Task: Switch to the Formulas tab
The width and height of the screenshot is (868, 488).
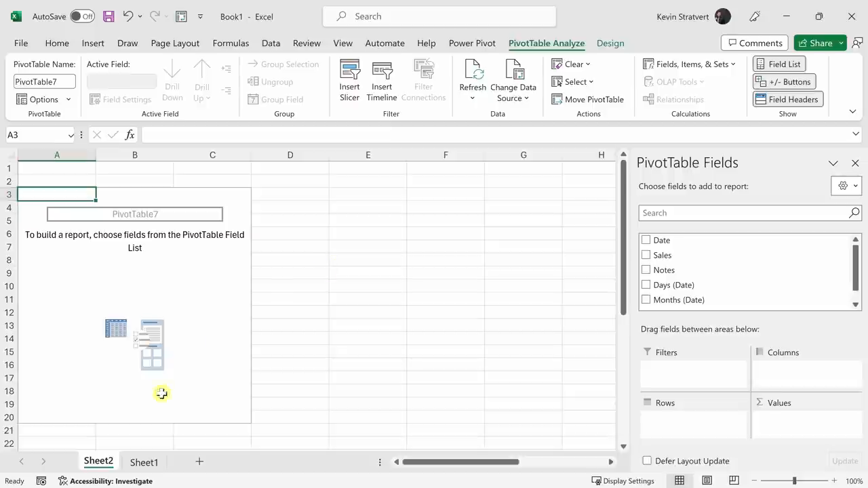Action: [231, 43]
